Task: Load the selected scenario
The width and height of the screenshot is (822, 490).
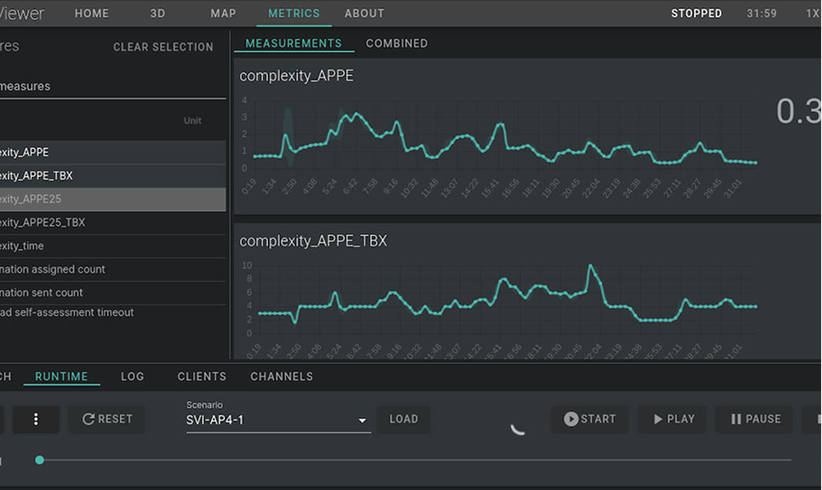Action: click(404, 419)
